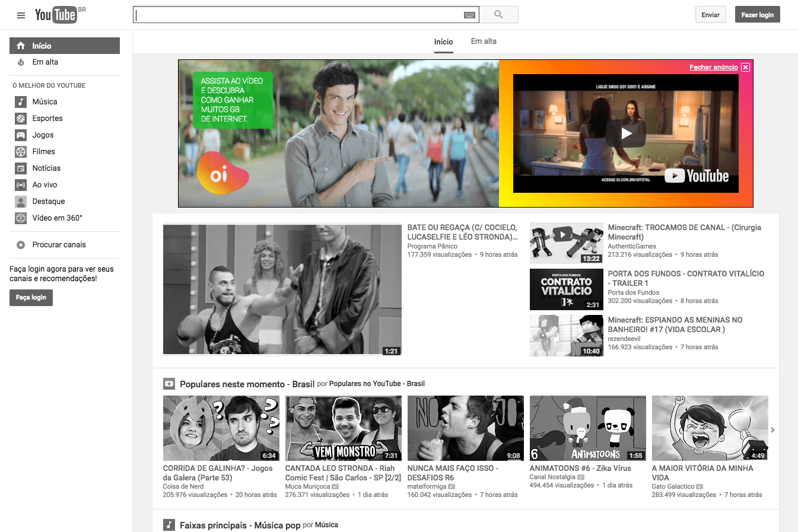Click the Jogos gamepad icon
This screenshot has width=798, height=532.
click(21, 135)
